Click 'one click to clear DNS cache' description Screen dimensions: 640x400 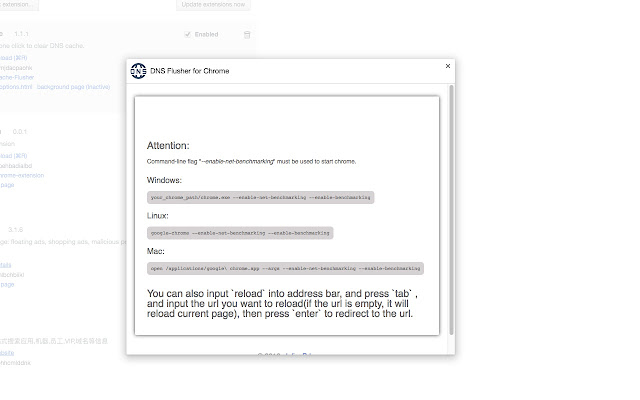[42, 46]
